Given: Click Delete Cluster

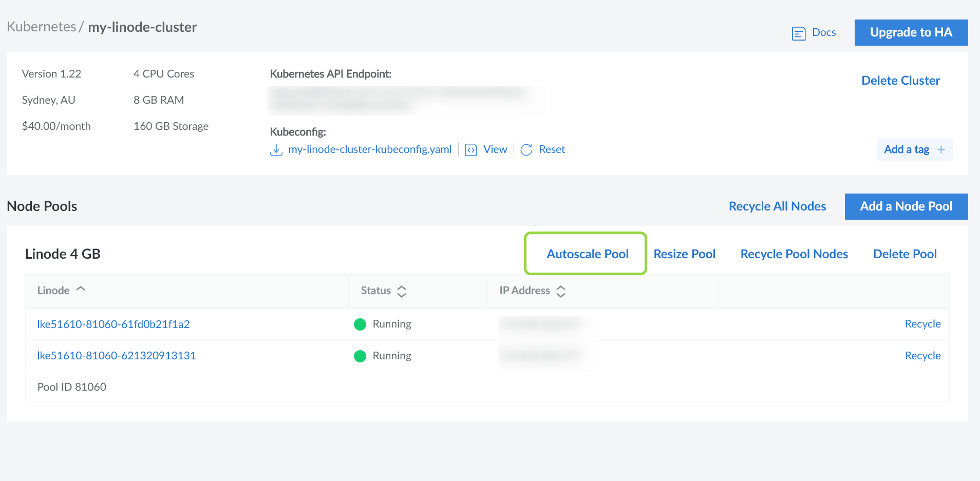Looking at the screenshot, I should tap(900, 81).
